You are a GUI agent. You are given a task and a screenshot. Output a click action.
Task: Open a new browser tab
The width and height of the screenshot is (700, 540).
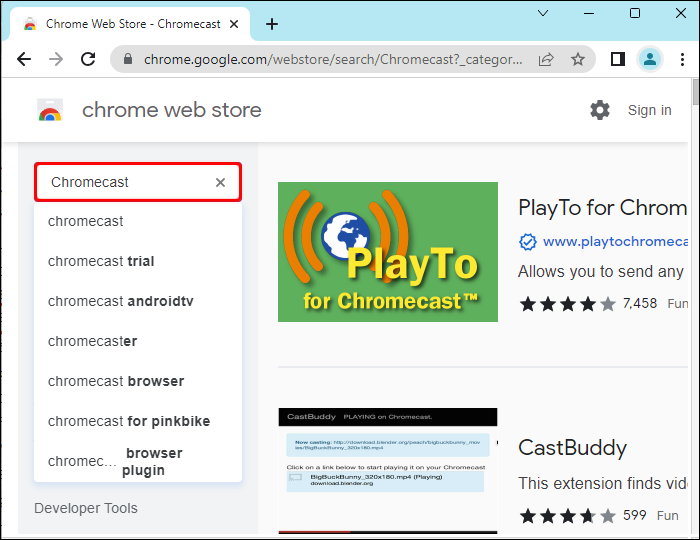[272, 24]
